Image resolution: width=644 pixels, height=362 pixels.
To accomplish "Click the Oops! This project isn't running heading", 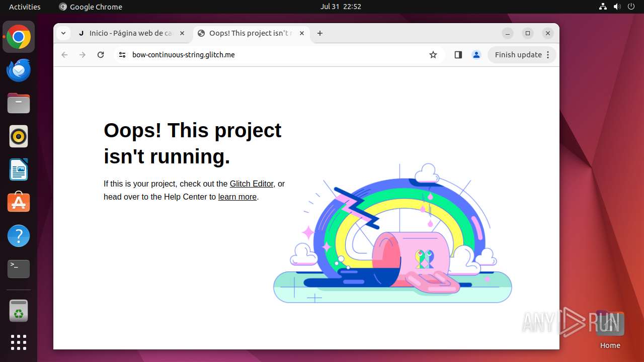I will (x=192, y=143).
